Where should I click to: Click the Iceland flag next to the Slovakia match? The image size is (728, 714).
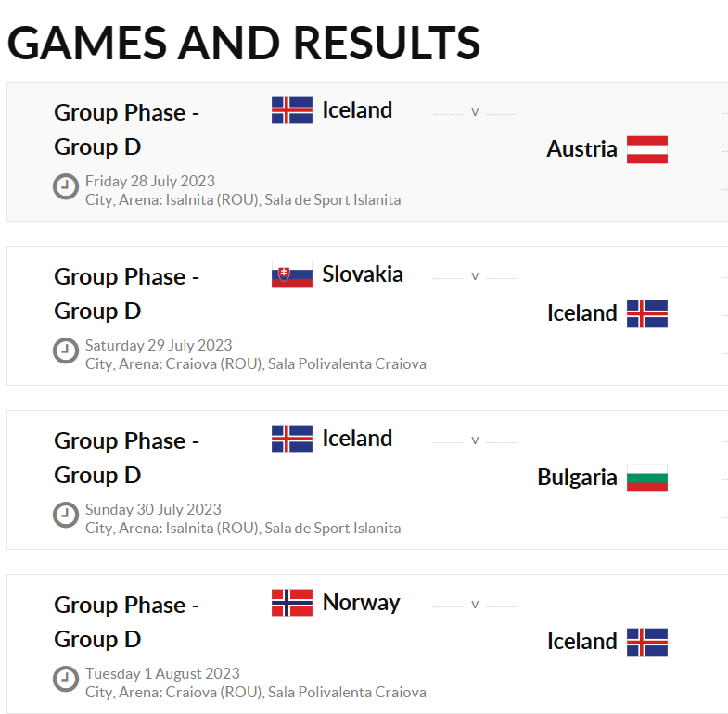(647, 313)
